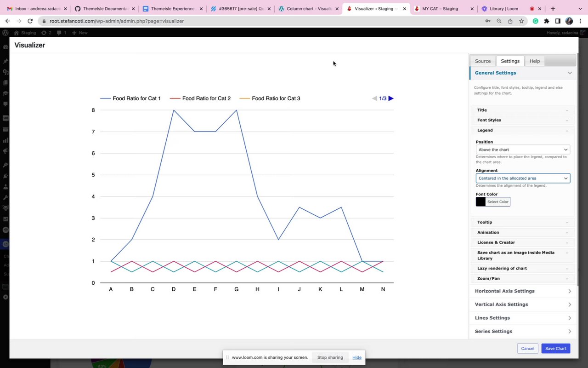The height and width of the screenshot is (368, 588).
Task: Go to previous legend page arrow
Action: 374,98
